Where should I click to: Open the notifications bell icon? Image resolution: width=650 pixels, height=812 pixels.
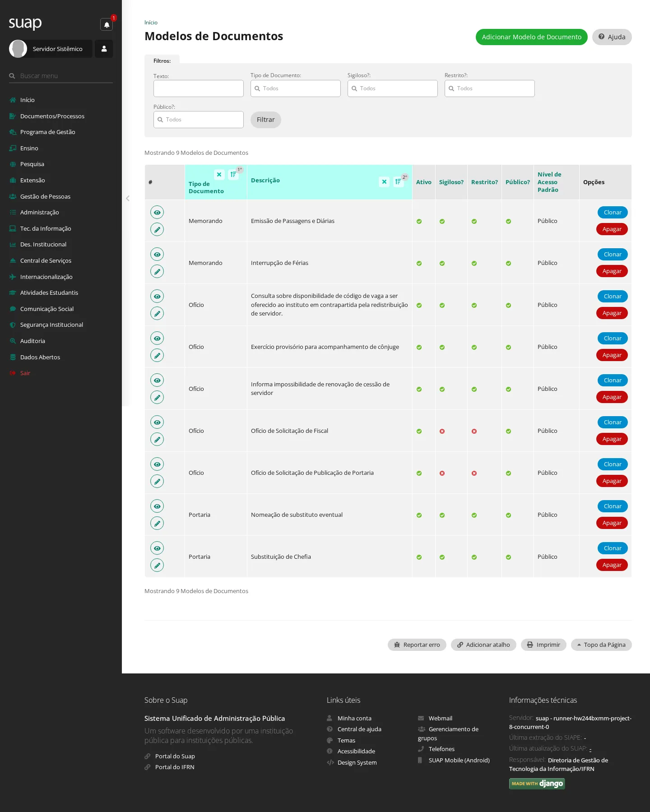point(107,25)
